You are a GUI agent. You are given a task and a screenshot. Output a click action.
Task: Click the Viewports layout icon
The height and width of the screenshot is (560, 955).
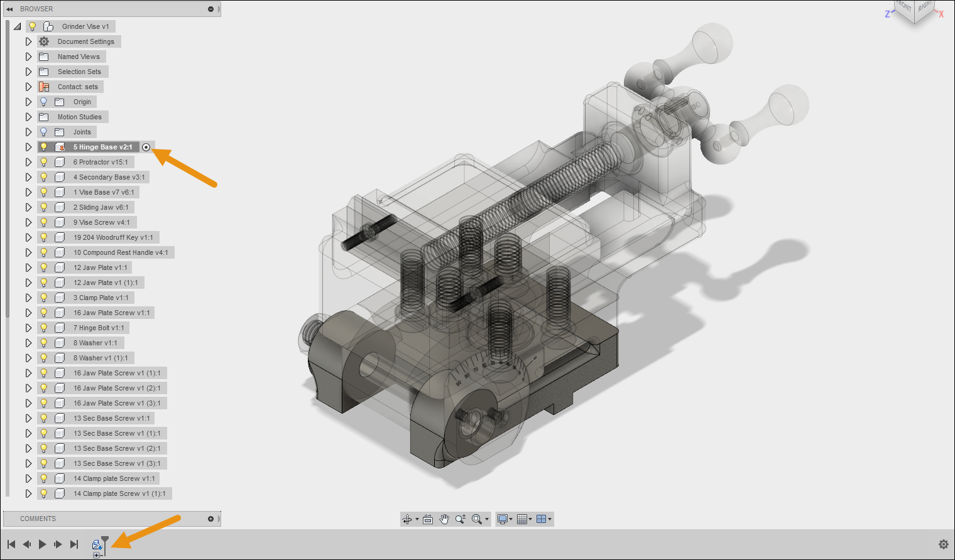tap(541, 519)
